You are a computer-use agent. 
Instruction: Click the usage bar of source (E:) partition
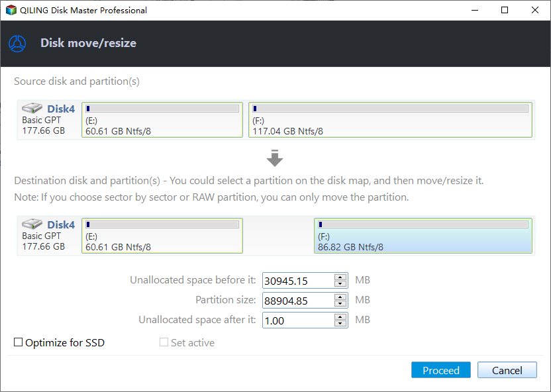click(162, 109)
